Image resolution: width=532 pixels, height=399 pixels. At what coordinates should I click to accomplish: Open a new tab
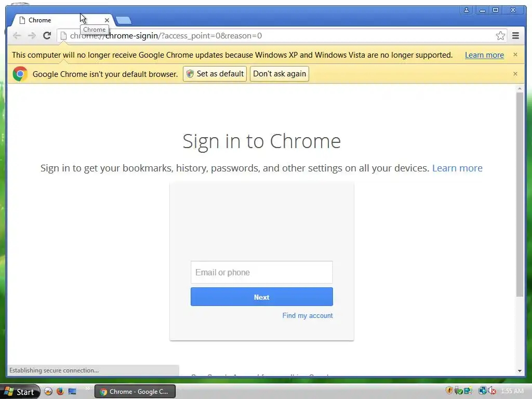click(124, 20)
